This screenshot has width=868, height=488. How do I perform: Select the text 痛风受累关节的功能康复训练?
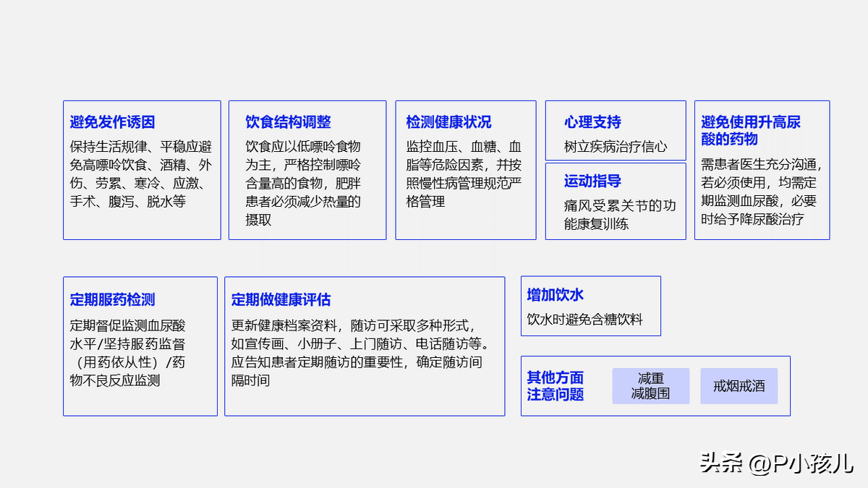620,215
